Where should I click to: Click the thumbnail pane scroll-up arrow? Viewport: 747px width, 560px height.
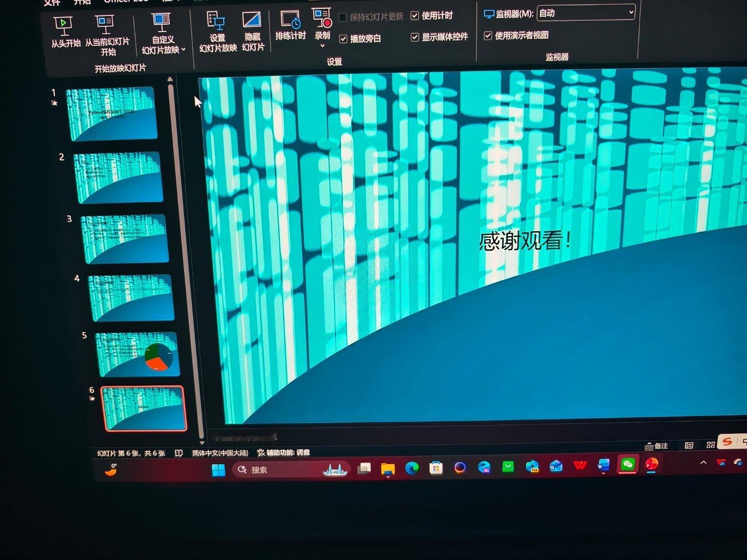[x=170, y=79]
